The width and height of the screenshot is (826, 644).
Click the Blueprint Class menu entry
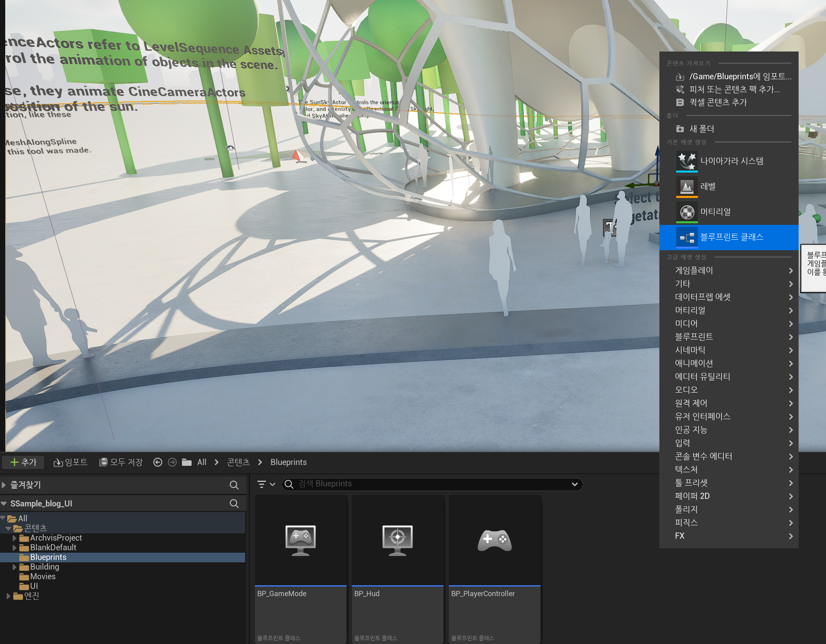pos(731,237)
